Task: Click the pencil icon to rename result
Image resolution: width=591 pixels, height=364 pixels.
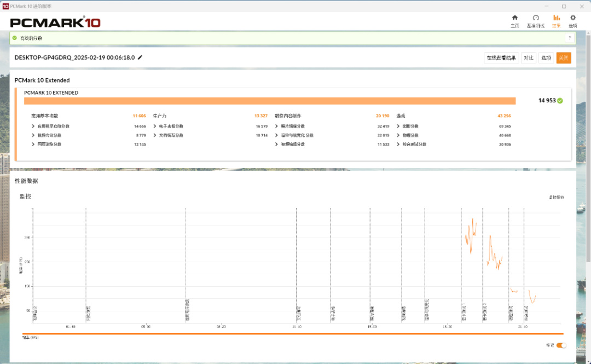Action: pyautogui.click(x=140, y=57)
